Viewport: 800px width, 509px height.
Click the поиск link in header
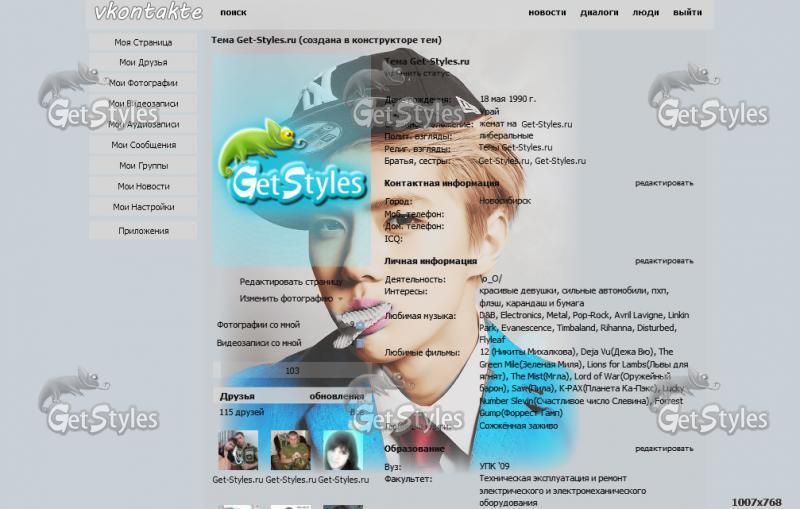click(233, 13)
